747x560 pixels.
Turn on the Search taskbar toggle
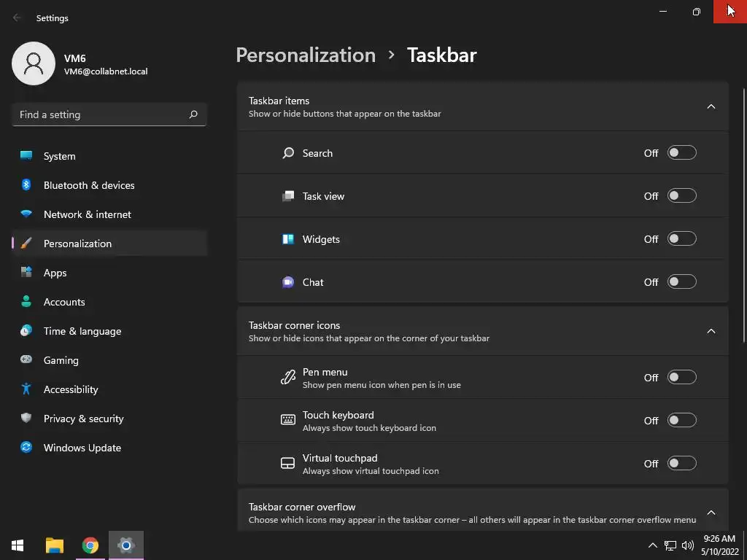click(x=682, y=153)
